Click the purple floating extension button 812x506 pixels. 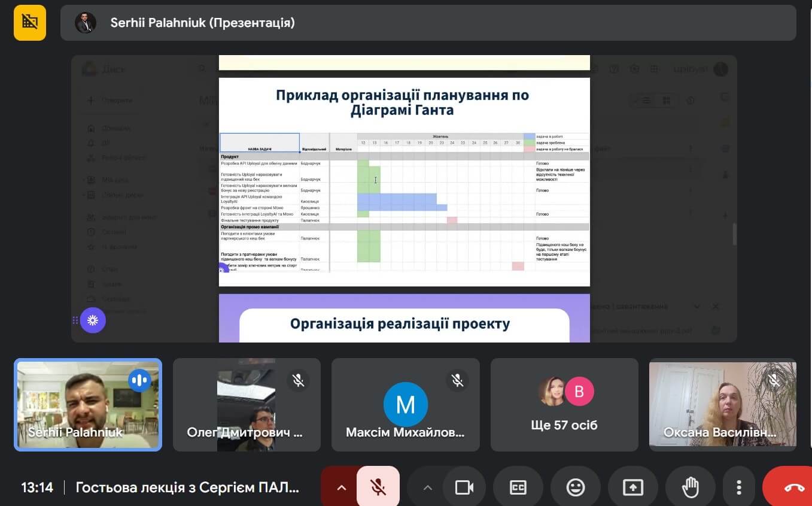(x=93, y=320)
